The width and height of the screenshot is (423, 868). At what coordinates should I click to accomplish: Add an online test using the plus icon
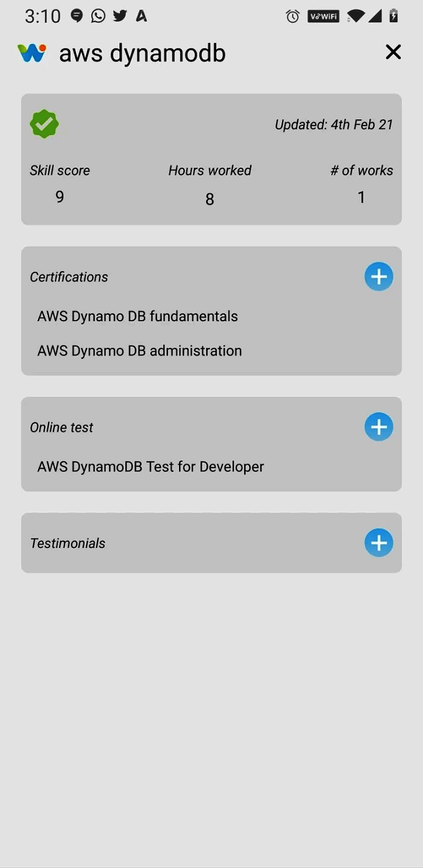[x=379, y=426]
